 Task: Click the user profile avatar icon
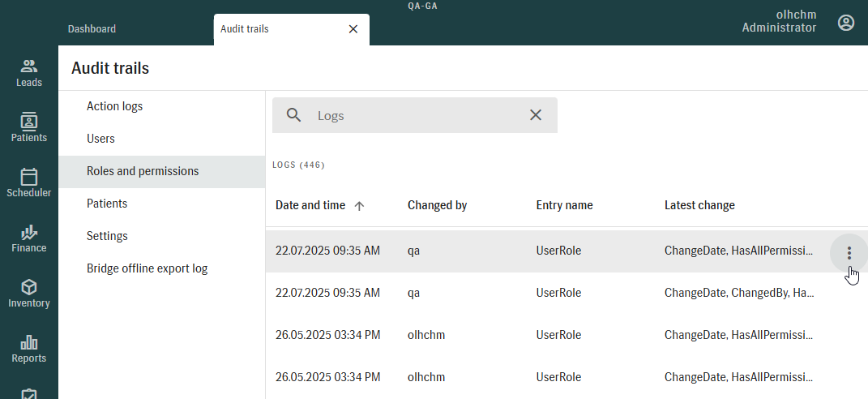point(846,23)
